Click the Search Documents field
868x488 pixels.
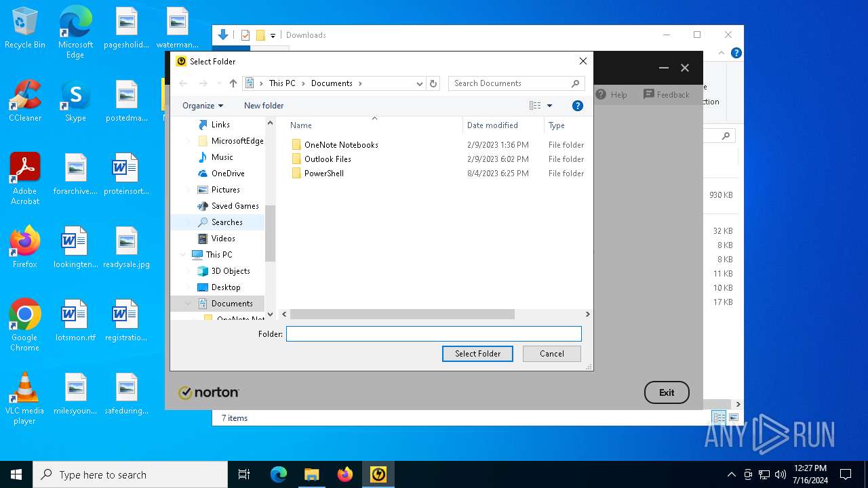[515, 83]
